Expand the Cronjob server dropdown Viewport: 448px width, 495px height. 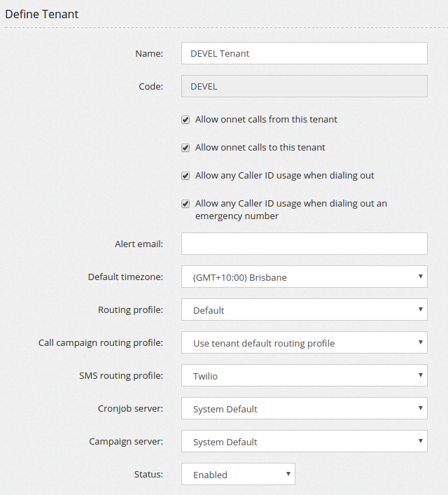[304, 408]
